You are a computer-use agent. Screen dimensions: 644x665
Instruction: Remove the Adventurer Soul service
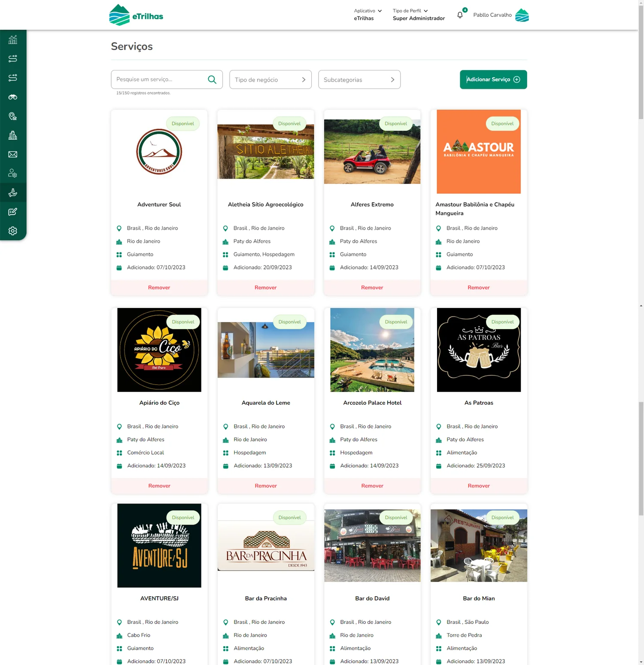(x=159, y=287)
